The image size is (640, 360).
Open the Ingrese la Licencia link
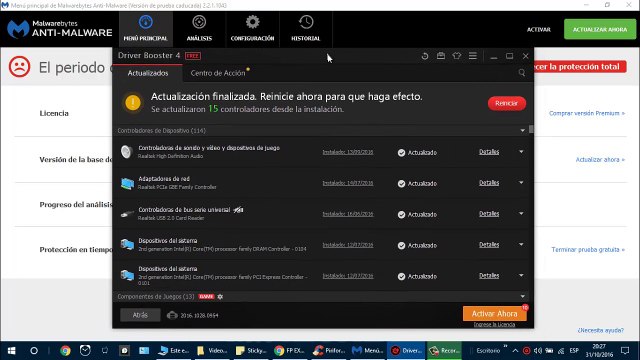(x=494, y=324)
